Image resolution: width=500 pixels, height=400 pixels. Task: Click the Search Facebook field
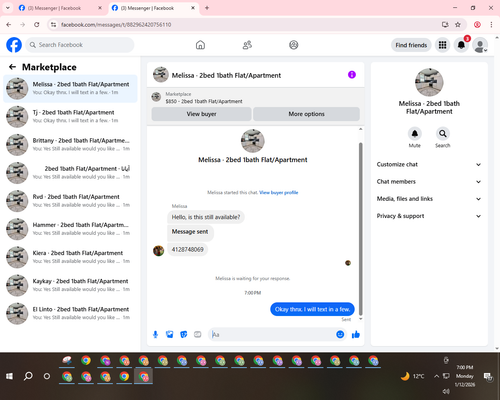(80, 45)
